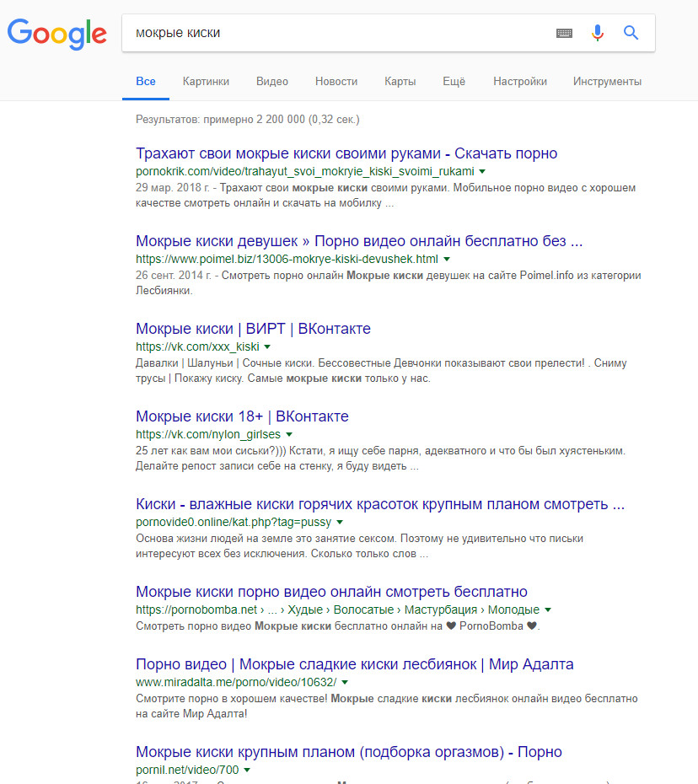Viewport: 698px width, 784px height.
Task: Click the blue magnifier search button
Action: 631,33
